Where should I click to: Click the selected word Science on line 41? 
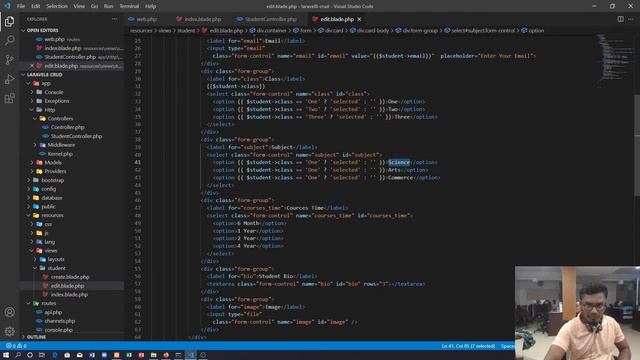[x=399, y=162]
